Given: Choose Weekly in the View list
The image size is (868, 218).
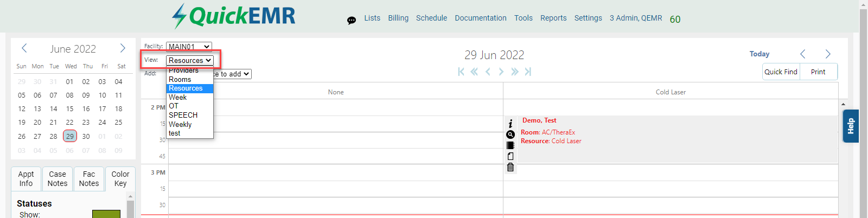Looking at the screenshot, I should click(190, 124).
